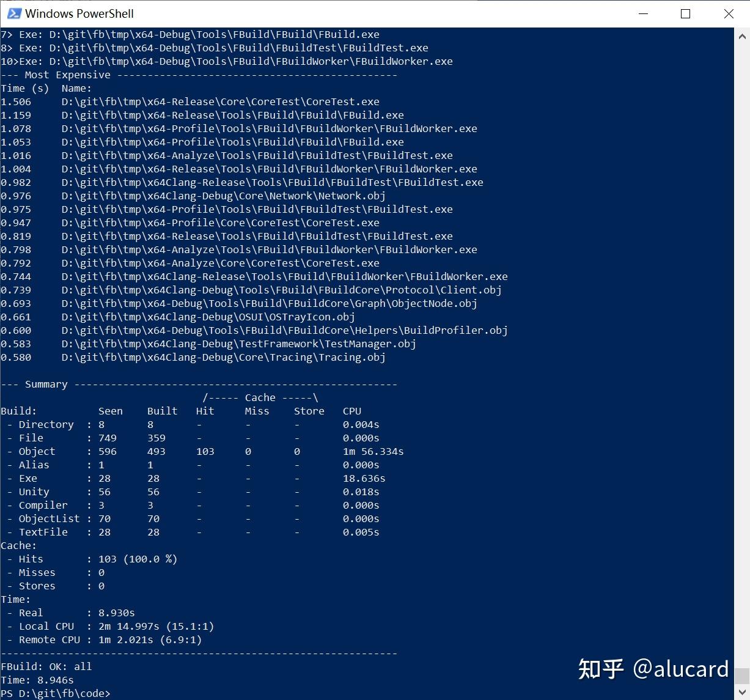Click the Summary section header

click(46, 384)
